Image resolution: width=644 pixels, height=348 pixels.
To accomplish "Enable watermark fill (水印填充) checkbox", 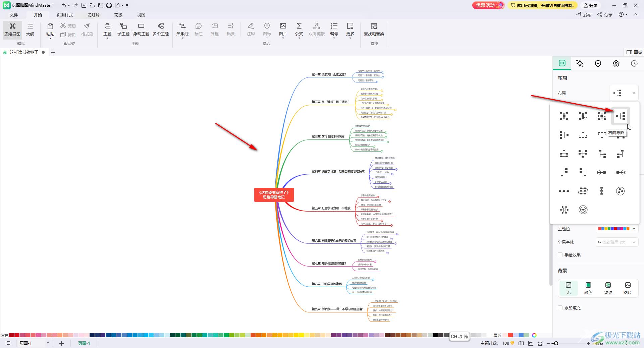I will tap(560, 308).
